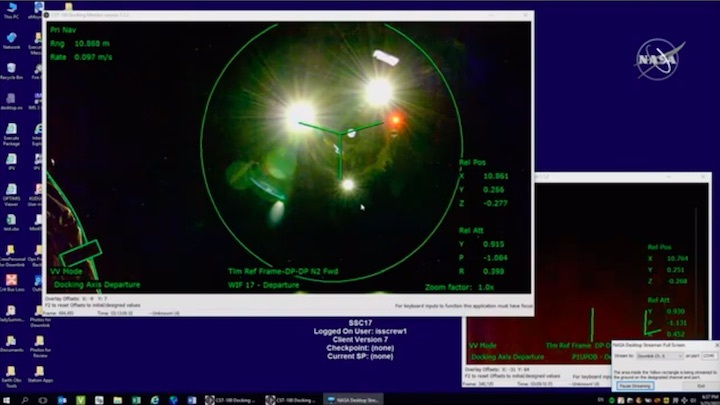Click Rel Pos Z value -0.277
Screen dimensions: 720x405
point(495,203)
